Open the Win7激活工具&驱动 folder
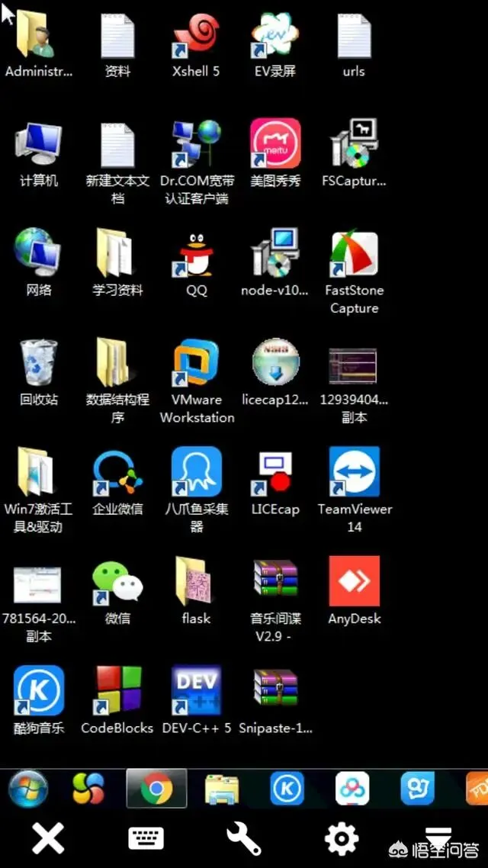 tap(37, 471)
